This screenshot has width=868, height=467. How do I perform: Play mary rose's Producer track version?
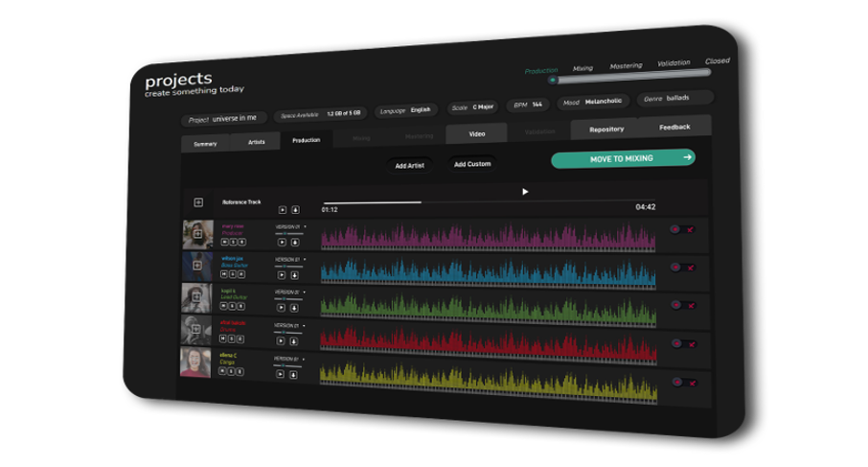[x=282, y=243]
